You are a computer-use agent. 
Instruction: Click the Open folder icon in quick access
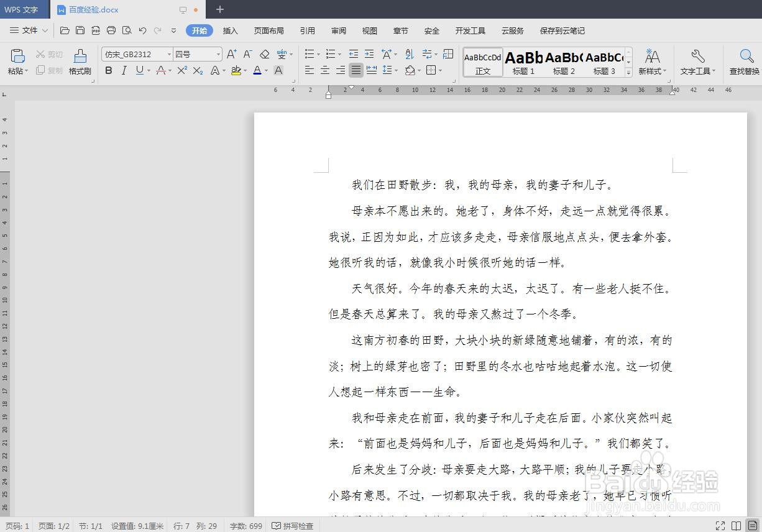coord(65,30)
